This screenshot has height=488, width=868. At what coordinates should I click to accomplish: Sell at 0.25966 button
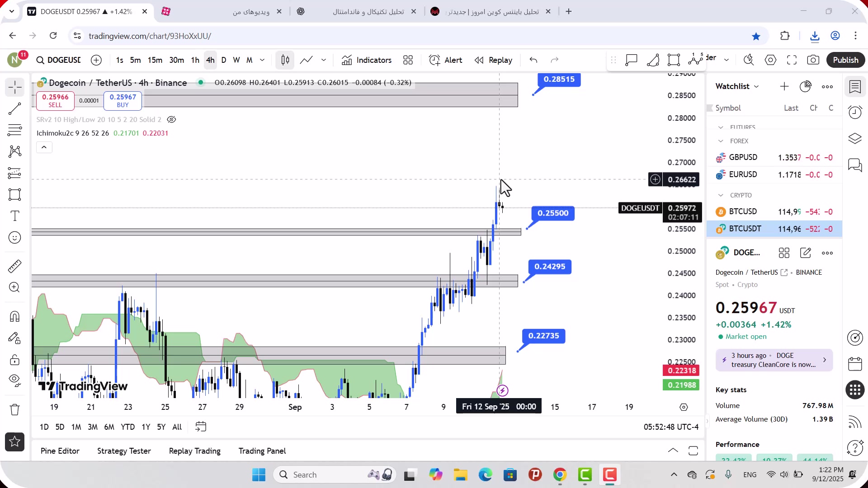pos(55,101)
